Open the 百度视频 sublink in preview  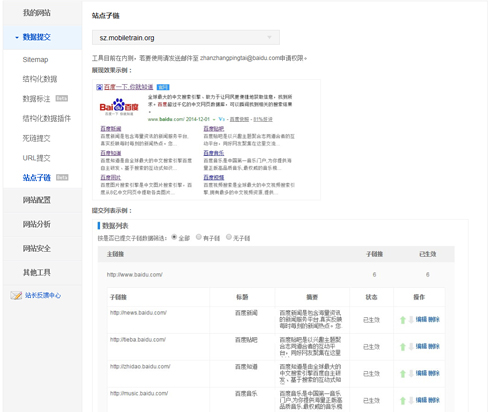214,177
